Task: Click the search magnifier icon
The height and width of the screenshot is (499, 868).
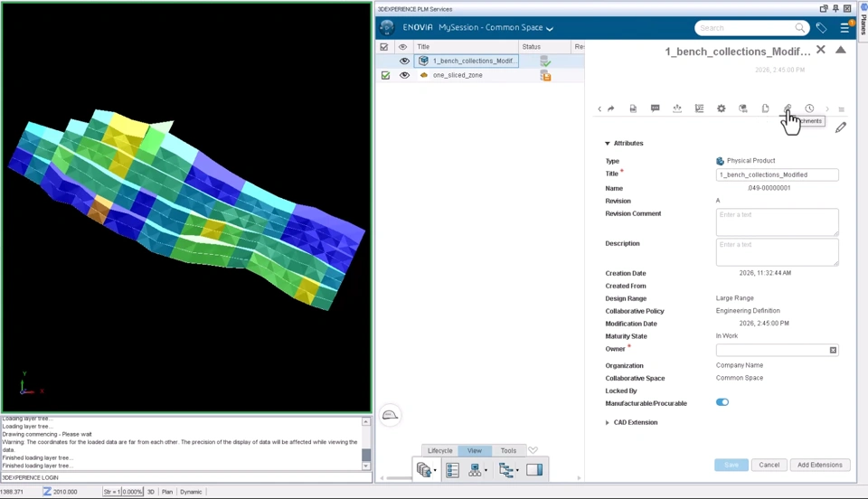Action: (800, 28)
